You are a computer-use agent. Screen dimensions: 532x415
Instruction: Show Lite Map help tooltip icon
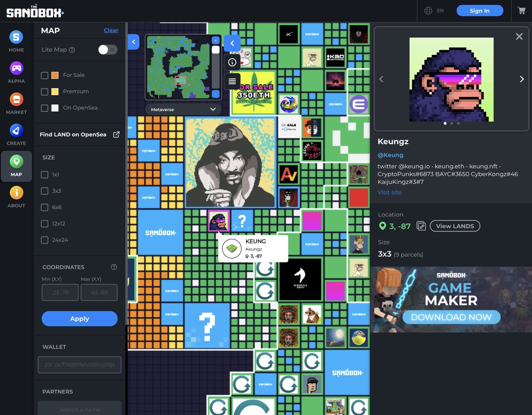pos(72,50)
